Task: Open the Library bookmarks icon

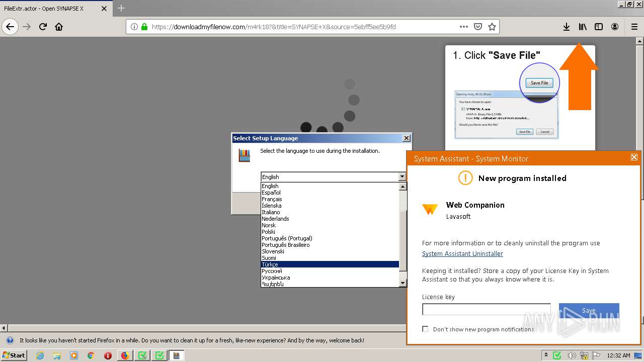Action: click(583, 27)
